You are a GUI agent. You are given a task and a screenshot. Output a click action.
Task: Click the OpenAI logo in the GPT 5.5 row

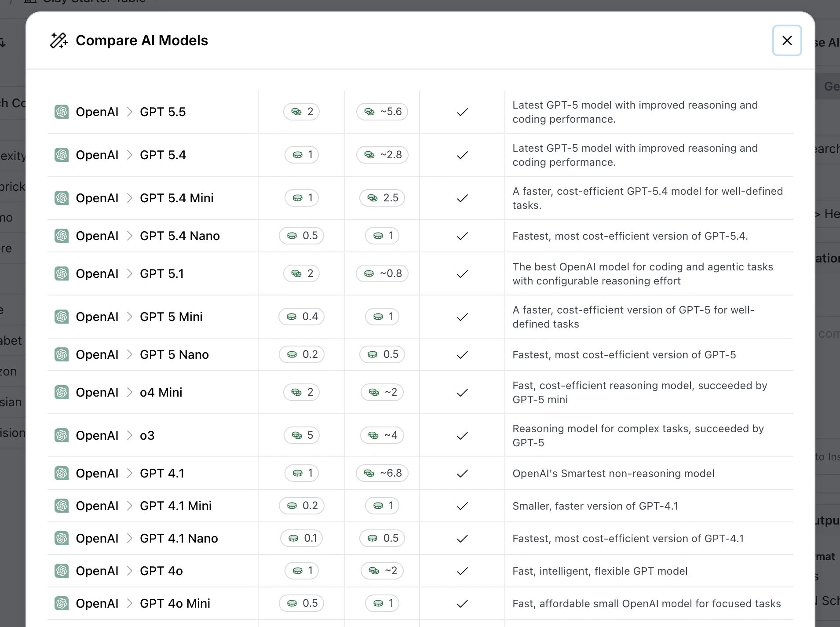coord(62,112)
